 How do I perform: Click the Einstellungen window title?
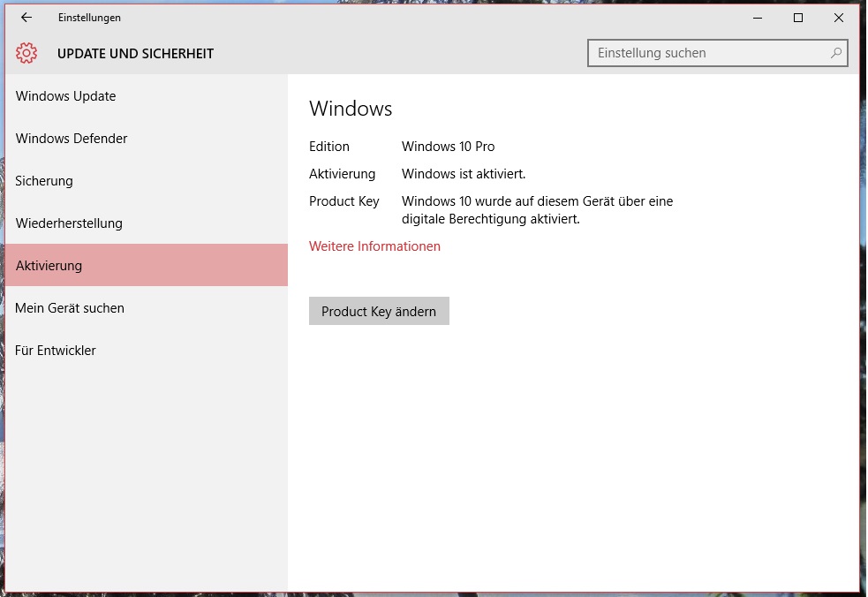pyautogui.click(x=89, y=18)
